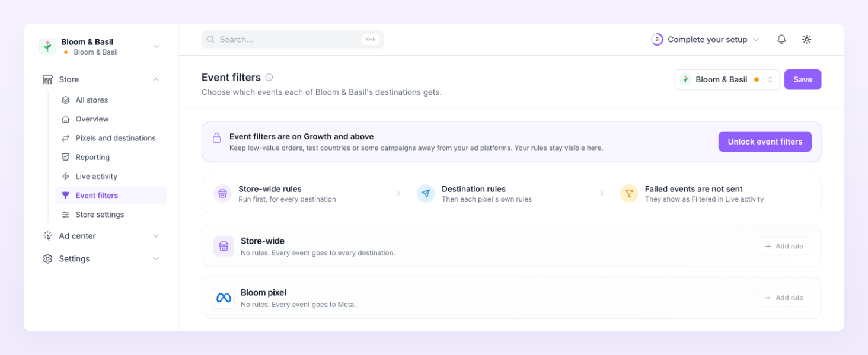Image resolution: width=868 pixels, height=355 pixels.
Task: Open All stores in the sidebar
Action: [111, 100]
